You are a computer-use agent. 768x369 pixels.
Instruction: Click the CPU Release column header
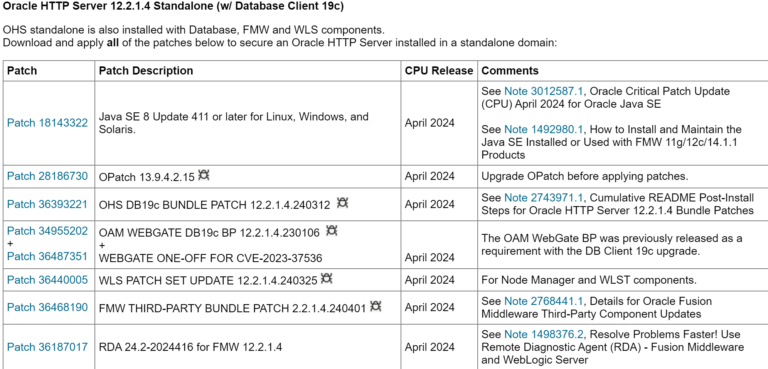pos(439,71)
